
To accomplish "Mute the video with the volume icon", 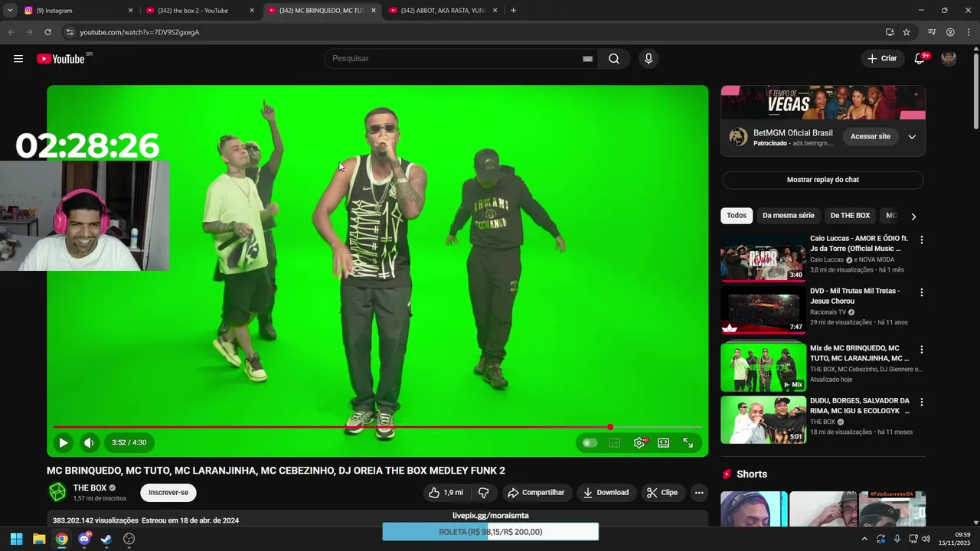I will (89, 442).
